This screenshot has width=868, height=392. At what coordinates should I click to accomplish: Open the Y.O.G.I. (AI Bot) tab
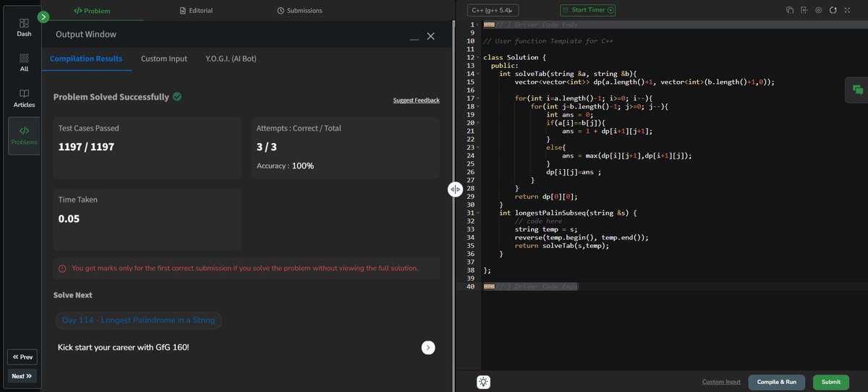click(x=231, y=59)
